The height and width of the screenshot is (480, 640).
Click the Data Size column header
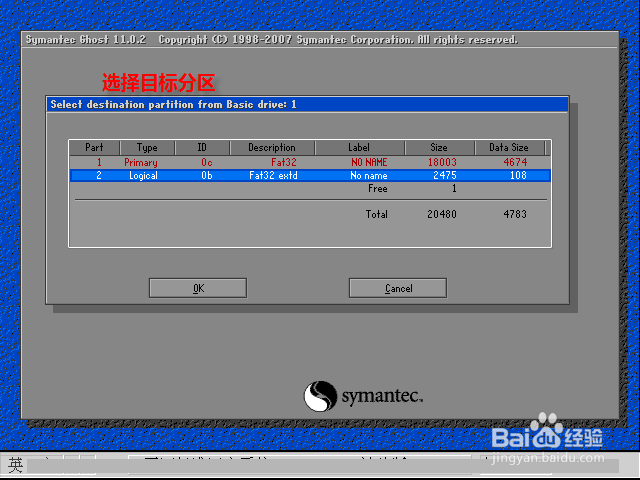pos(509,147)
